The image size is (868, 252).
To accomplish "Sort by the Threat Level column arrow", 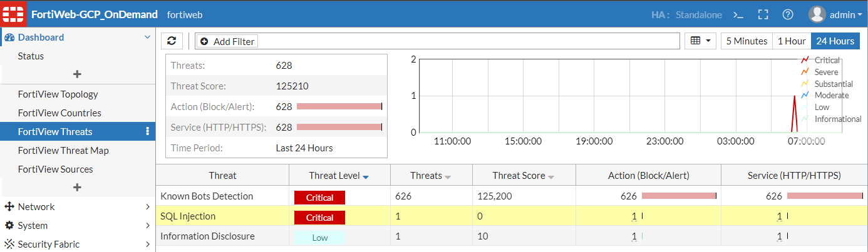I will tap(366, 178).
